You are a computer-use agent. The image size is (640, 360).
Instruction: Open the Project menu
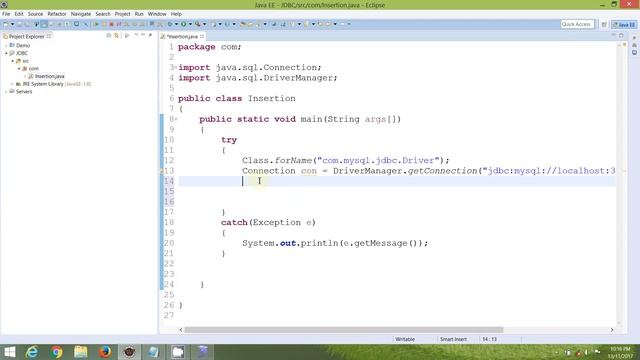[122, 14]
